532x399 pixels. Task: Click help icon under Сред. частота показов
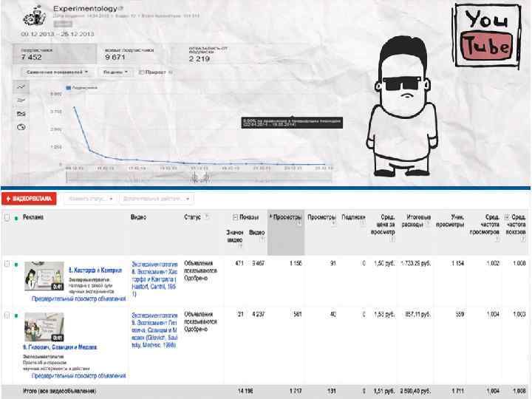pos(523,239)
